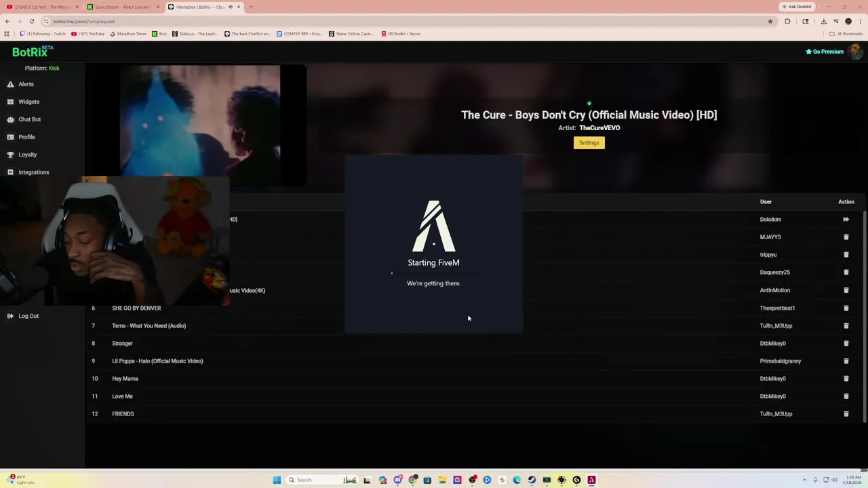Click the bookmark star icon
The width and height of the screenshot is (868, 488).
770,21
